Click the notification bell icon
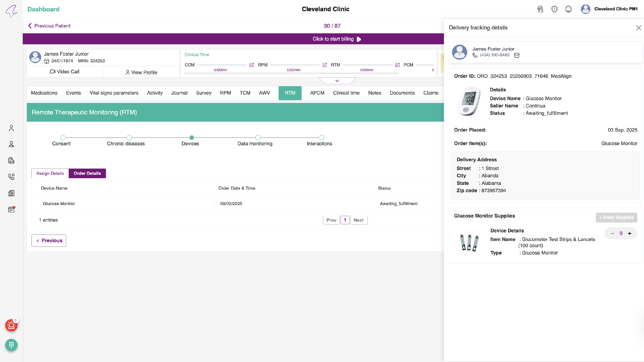Screen dimensions: 644x362 (568, 9)
